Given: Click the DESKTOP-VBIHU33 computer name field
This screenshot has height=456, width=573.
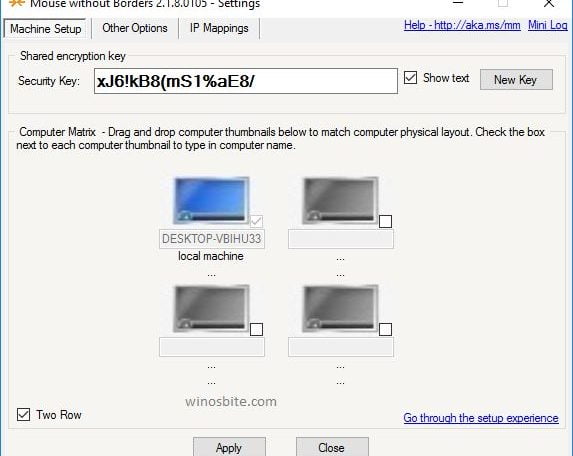Looking at the screenshot, I should (212, 239).
